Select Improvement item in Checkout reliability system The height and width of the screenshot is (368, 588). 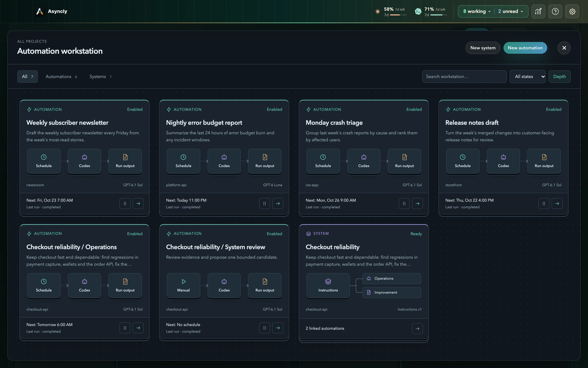tap(392, 292)
